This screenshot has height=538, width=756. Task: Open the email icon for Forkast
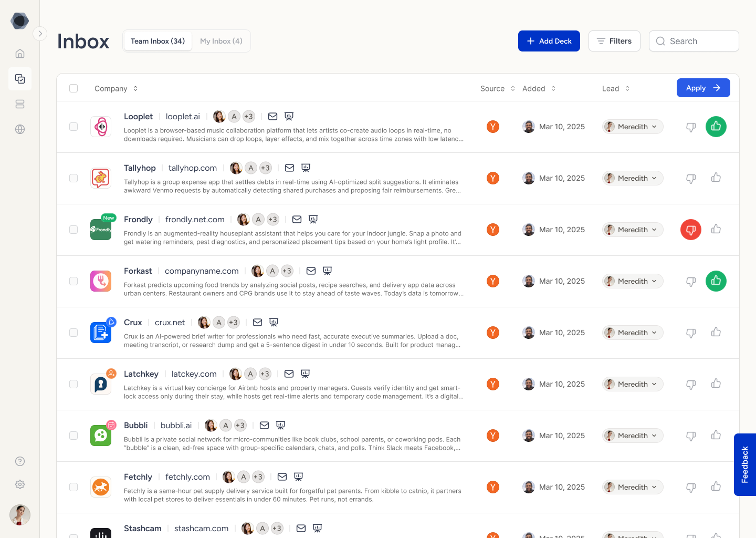[x=311, y=271]
